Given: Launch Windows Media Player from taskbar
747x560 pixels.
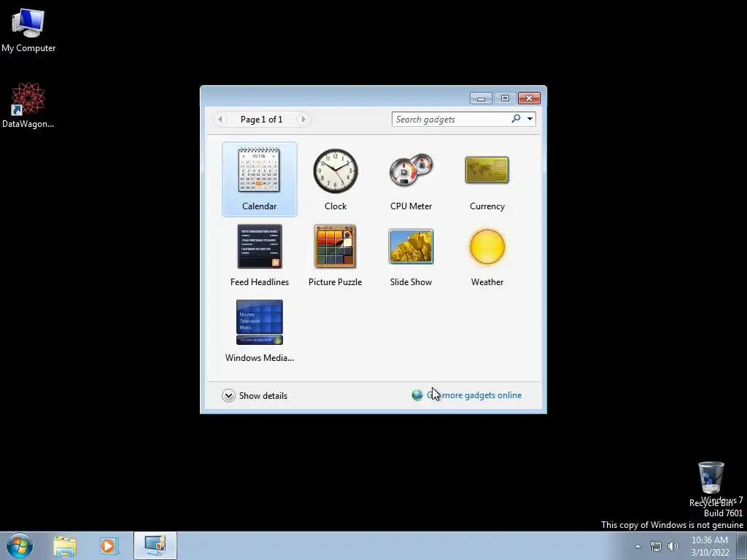Looking at the screenshot, I should 109,546.
